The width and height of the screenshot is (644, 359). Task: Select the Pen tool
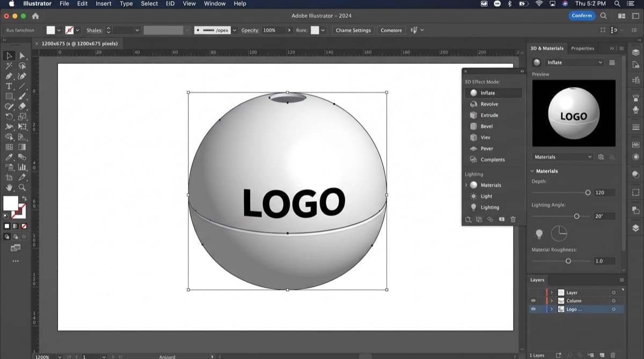tap(9, 76)
